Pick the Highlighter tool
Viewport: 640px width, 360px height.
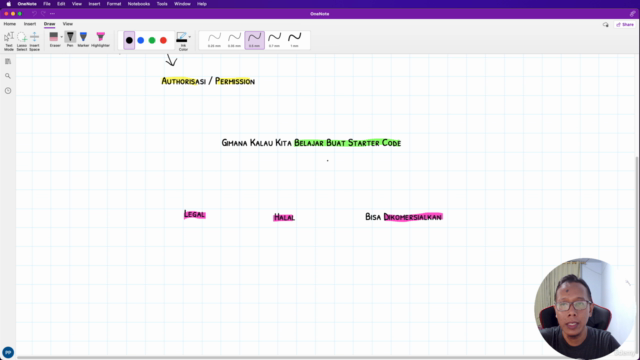[100, 39]
